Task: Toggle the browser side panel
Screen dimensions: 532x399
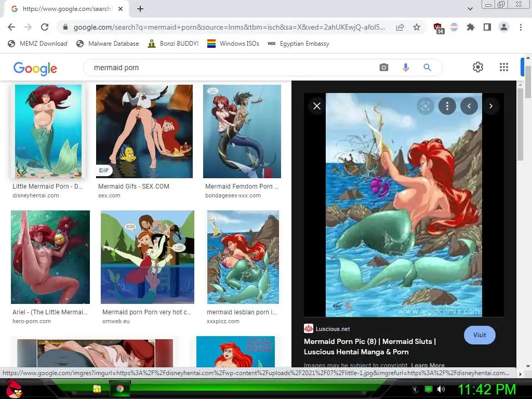Action: point(487,27)
